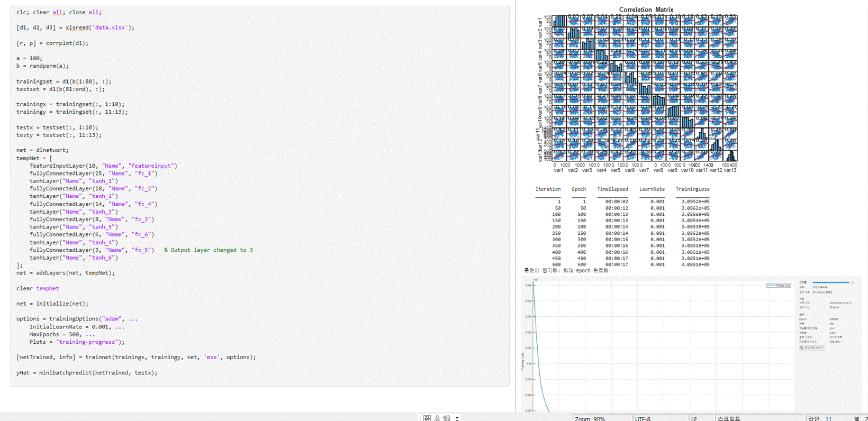Click the 'testy = testset(:, 11:13);' line

[59, 135]
